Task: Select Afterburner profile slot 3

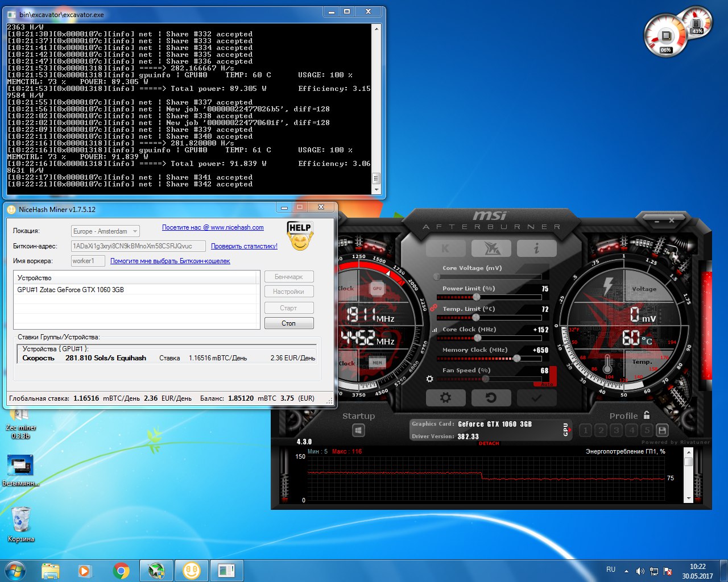Action: (617, 430)
